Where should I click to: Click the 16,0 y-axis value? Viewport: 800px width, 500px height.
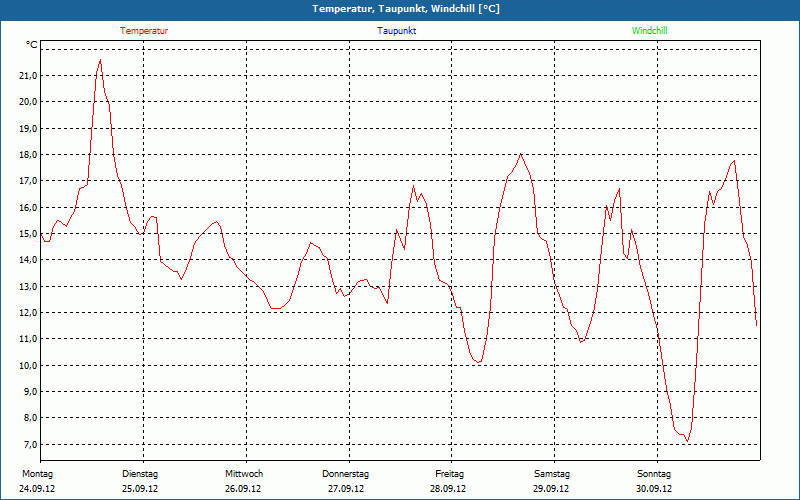(29, 207)
